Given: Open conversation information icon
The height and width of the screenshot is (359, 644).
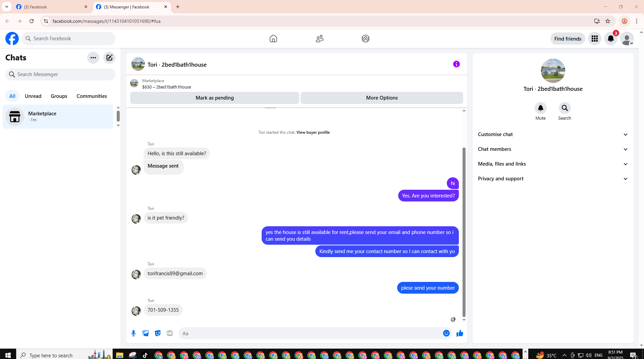Looking at the screenshot, I should [x=457, y=64].
